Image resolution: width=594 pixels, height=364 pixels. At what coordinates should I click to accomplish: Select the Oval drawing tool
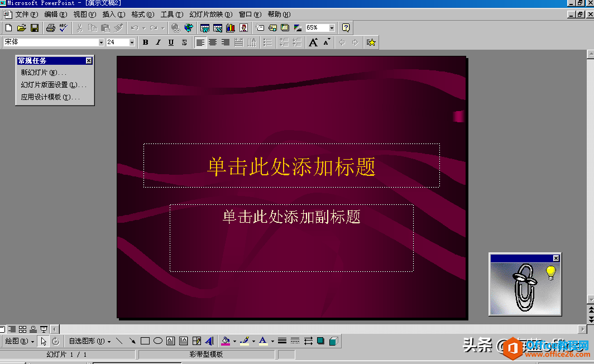point(159,341)
